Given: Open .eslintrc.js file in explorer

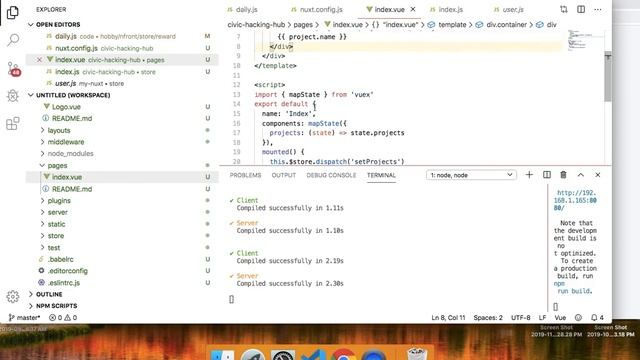Looking at the screenshot, I should (x=64, y=282).
